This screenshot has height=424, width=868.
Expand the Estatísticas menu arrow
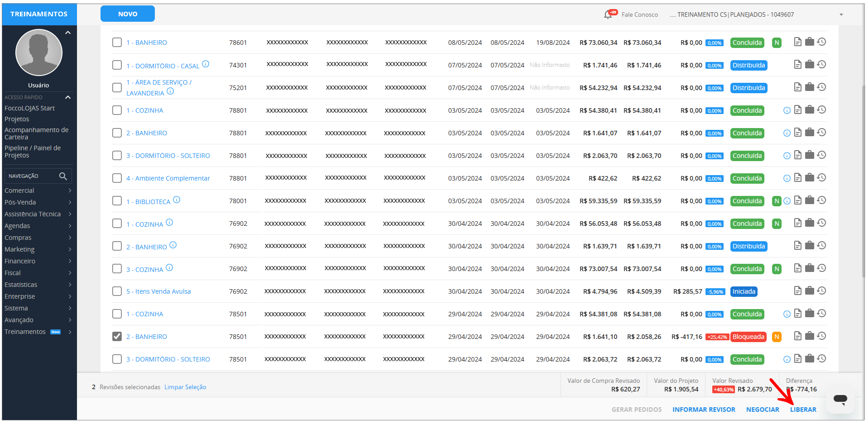[x=70, y=285]
